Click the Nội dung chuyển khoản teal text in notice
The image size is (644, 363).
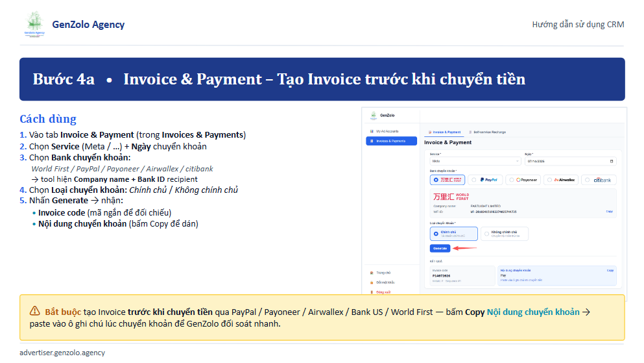click(x=533, y=312)
